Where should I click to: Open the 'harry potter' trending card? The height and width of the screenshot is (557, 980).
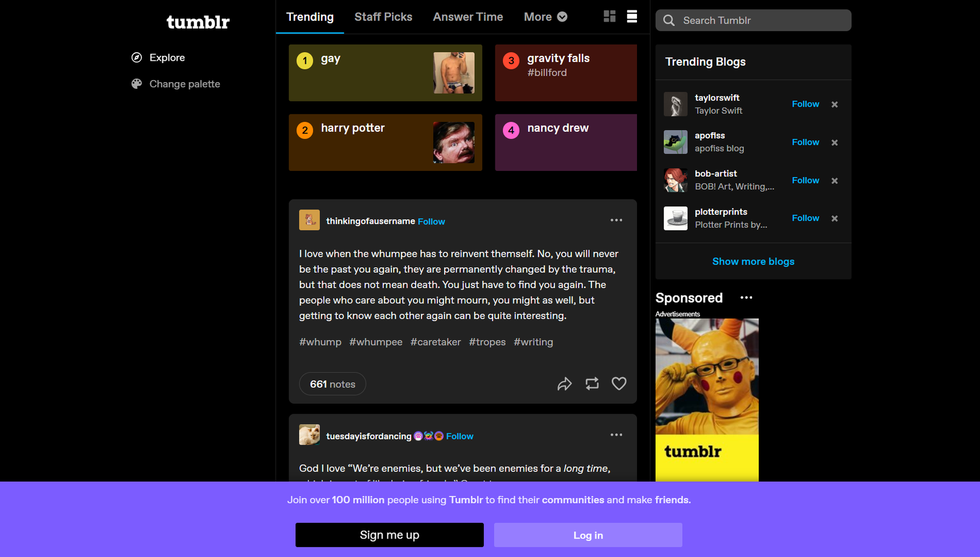point(385,142)
